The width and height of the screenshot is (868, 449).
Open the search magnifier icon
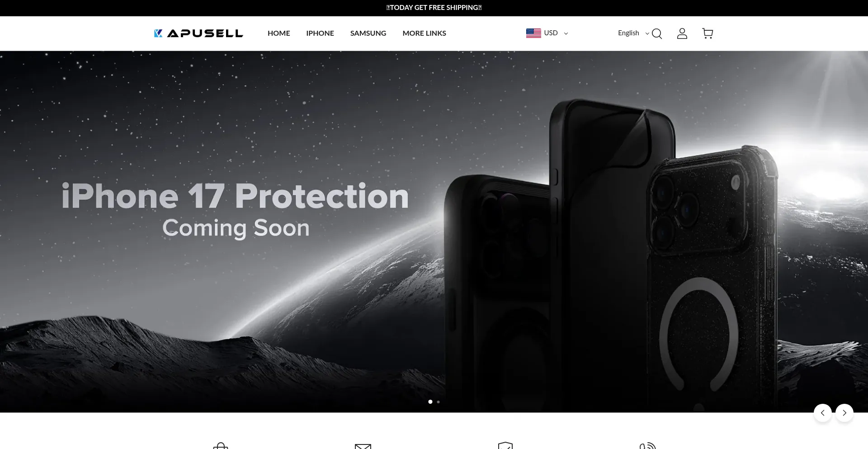pyautogui.click(x=657, y=33)
